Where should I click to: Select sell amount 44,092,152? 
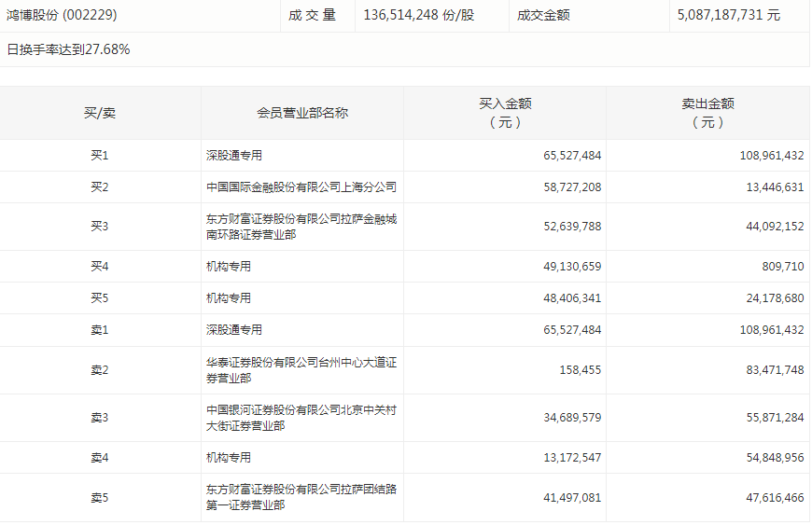[x=775, y=226]
